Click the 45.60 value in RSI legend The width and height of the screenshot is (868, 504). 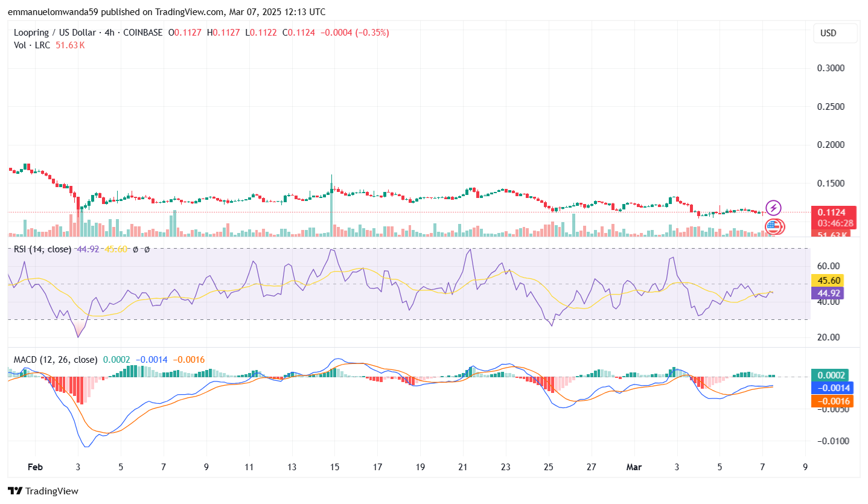coord(116,249)
